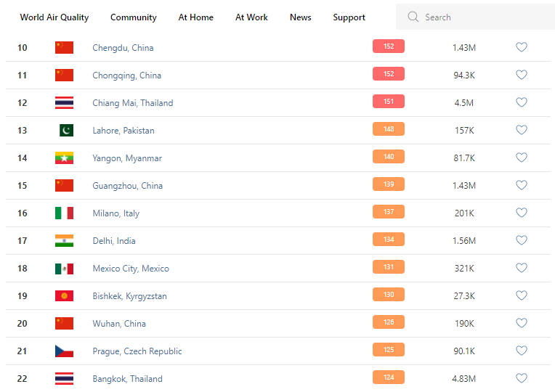The height and width of the screenshot is (392, 555).
Task: Focus the Search input field
Action: click(x=479, y=17)
